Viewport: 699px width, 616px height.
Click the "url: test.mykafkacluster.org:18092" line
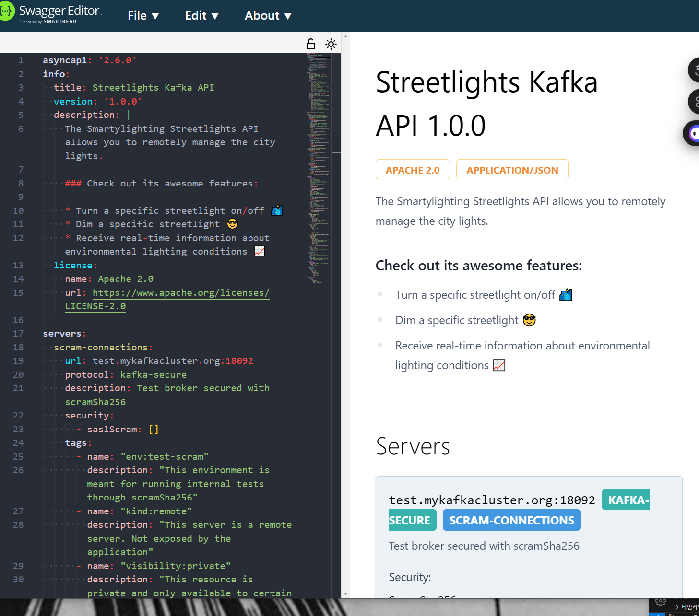pyautogui.click(x=159, y=361)
